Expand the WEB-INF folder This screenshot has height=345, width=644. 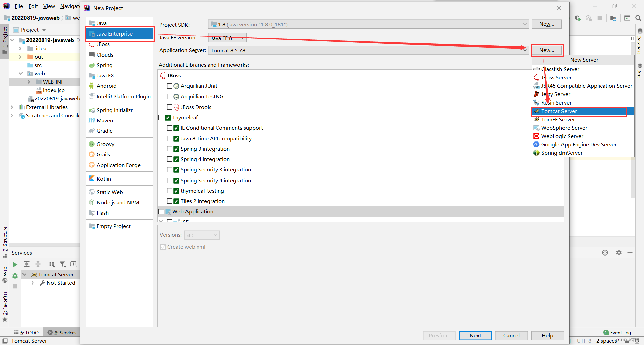29,82
